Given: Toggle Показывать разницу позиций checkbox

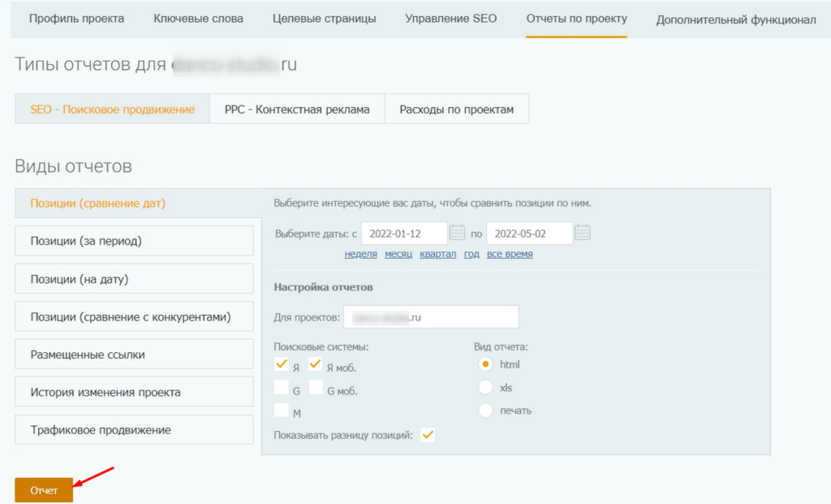Looking at the screenshot, I should click(428, 435).
